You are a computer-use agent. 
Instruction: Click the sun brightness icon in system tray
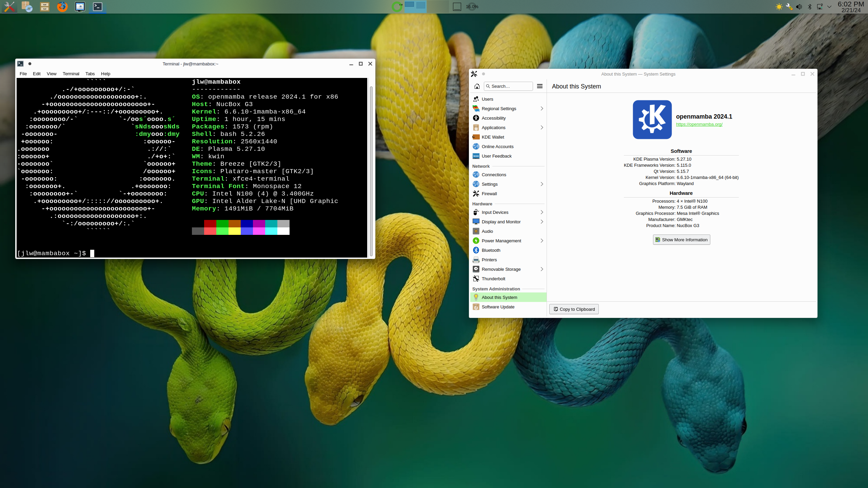coord(779,7)
